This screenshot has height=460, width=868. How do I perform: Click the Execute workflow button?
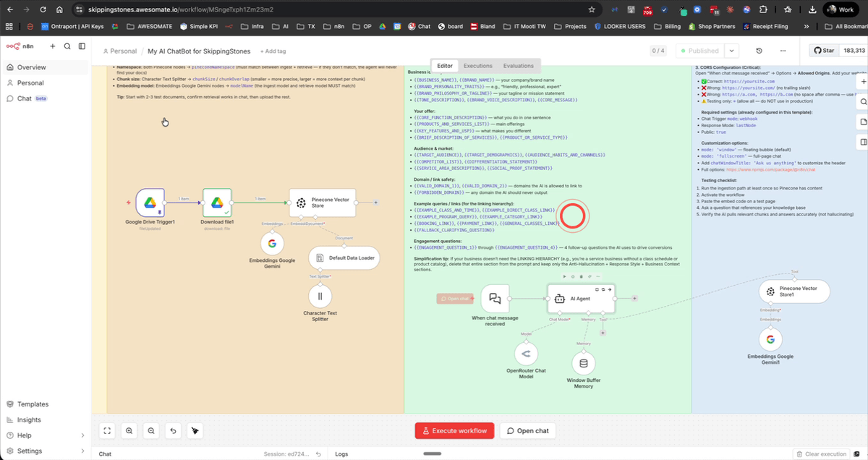pyautogui.click(x=454, y=430)
